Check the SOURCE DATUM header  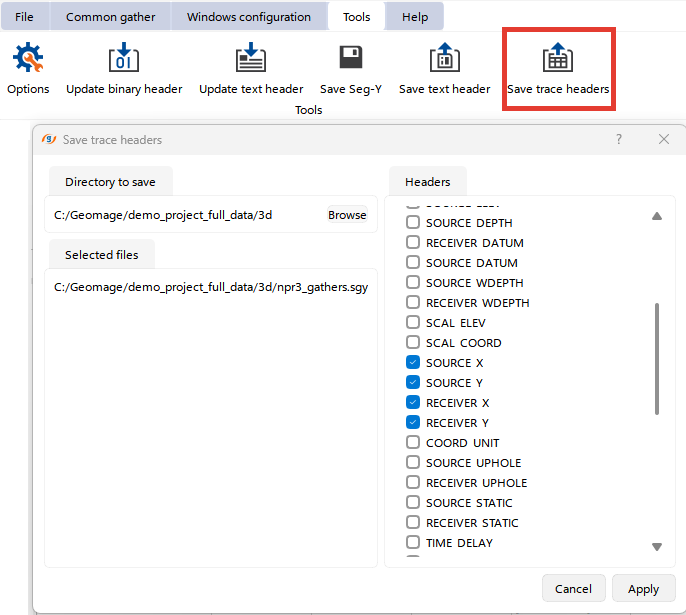413,262
